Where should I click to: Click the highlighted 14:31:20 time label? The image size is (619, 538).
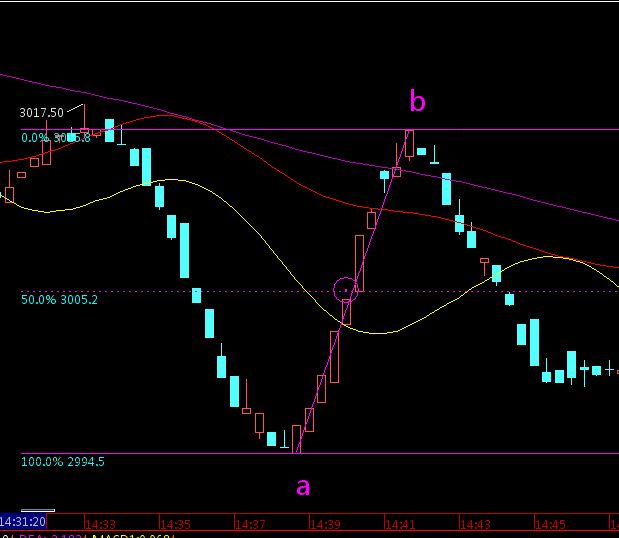click(23, 522)
